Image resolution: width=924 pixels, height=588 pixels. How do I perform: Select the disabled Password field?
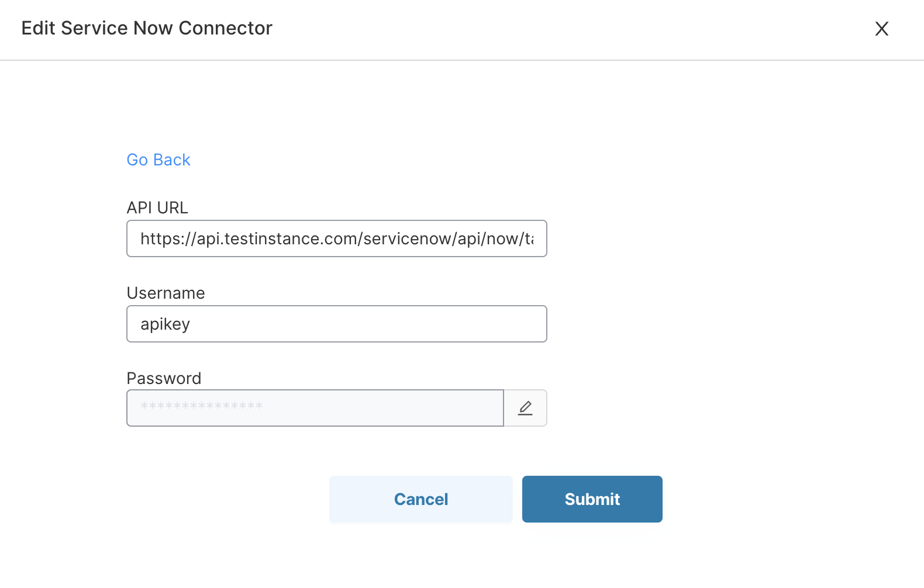(x=315, y=408)
